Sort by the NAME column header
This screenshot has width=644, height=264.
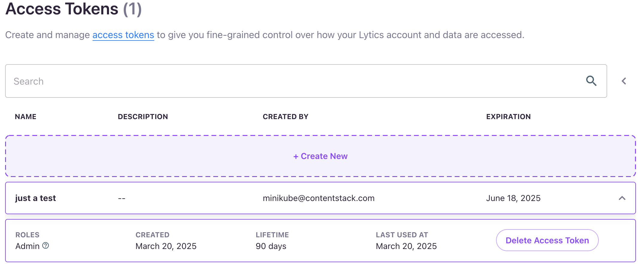(26, 117)
